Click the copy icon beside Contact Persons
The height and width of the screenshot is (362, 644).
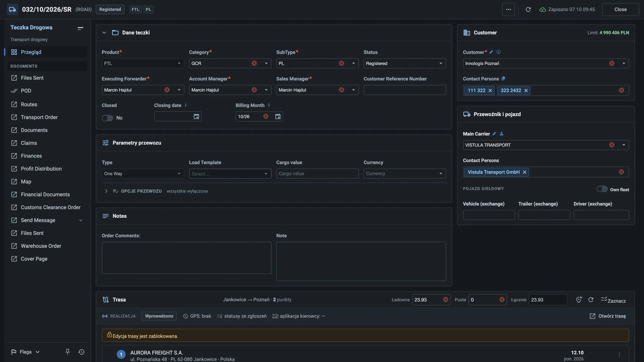503,79
